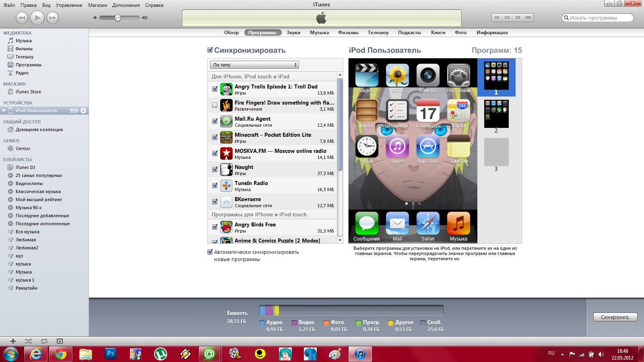Click the Previous track button
The height and width of the screenshot is (362, 644).
(22, 18)
